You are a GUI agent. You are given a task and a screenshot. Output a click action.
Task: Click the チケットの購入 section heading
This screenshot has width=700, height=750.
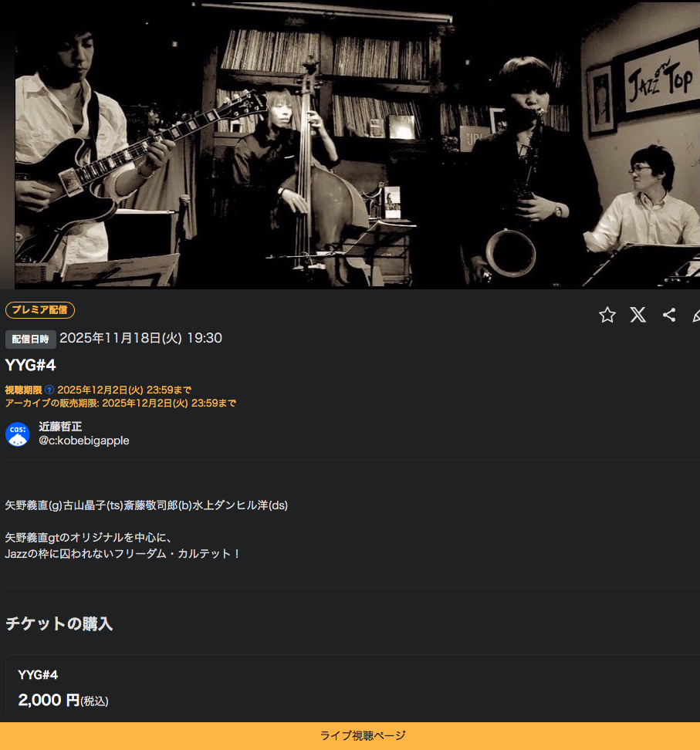[x=59, y=623]
